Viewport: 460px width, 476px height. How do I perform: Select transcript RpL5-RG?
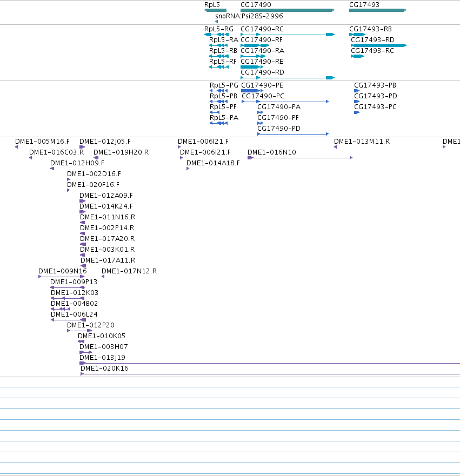[219, 29]
